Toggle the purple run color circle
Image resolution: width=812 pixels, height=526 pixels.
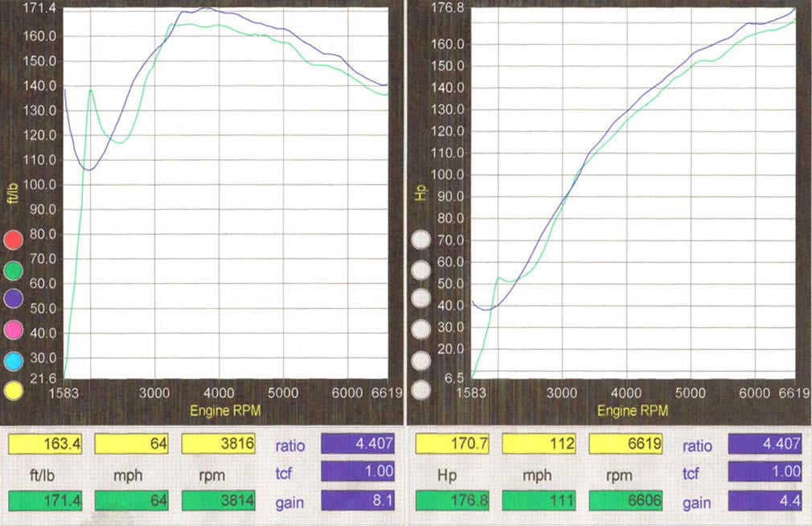[x=14, y=299]
